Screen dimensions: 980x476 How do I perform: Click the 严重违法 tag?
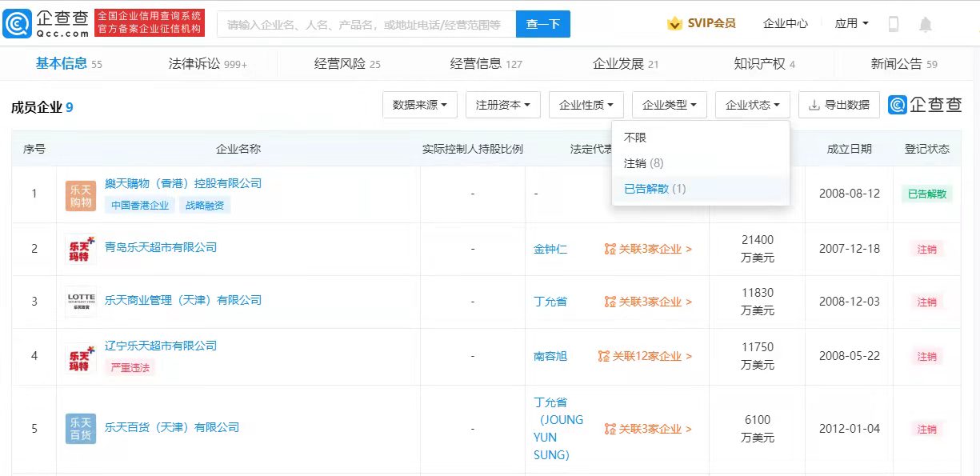(130, 367)
